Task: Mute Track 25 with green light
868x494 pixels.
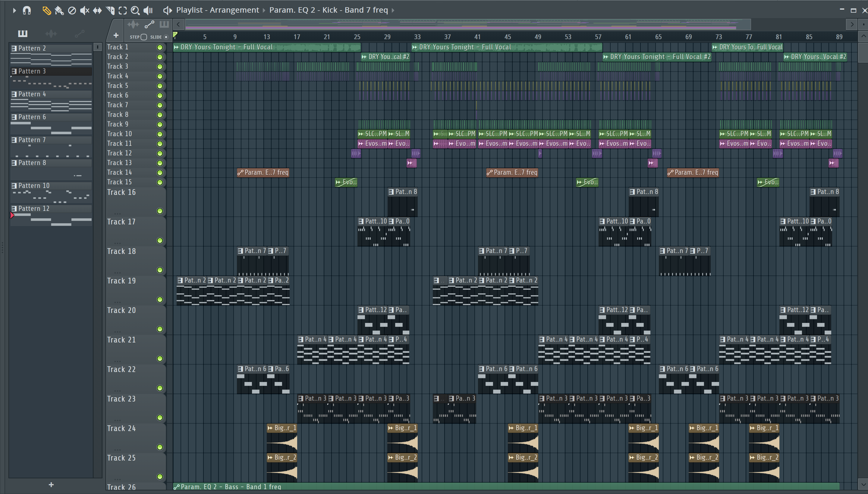Action: (x=159, y=477)
